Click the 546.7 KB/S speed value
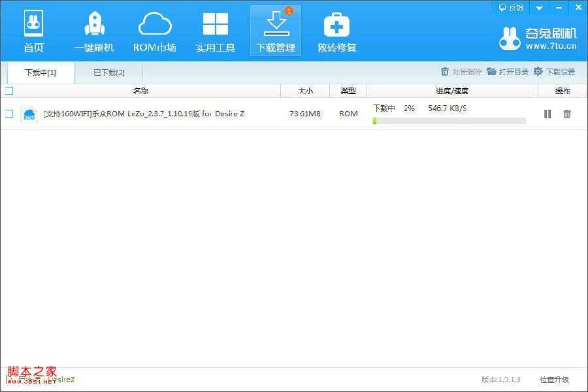588x392 pixels. (448, 108)
